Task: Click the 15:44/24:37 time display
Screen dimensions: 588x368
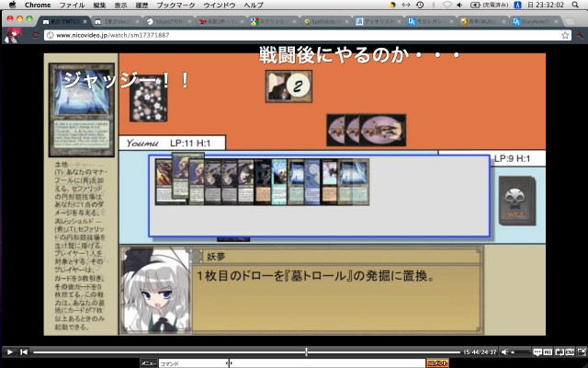Action: (x=481, y=351)
